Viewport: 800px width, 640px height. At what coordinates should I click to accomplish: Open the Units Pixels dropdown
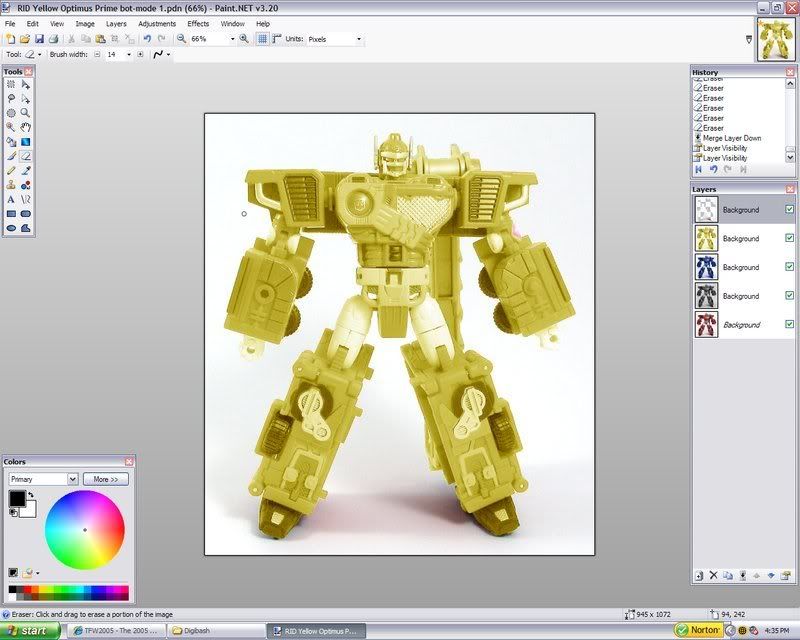click(359, 39)
